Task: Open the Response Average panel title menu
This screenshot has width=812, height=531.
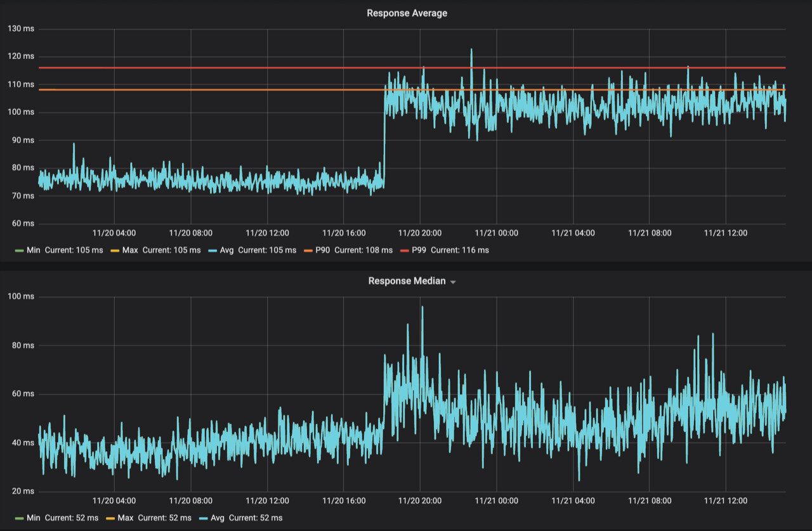Action: pyautogui.click(x=407, y=13)
